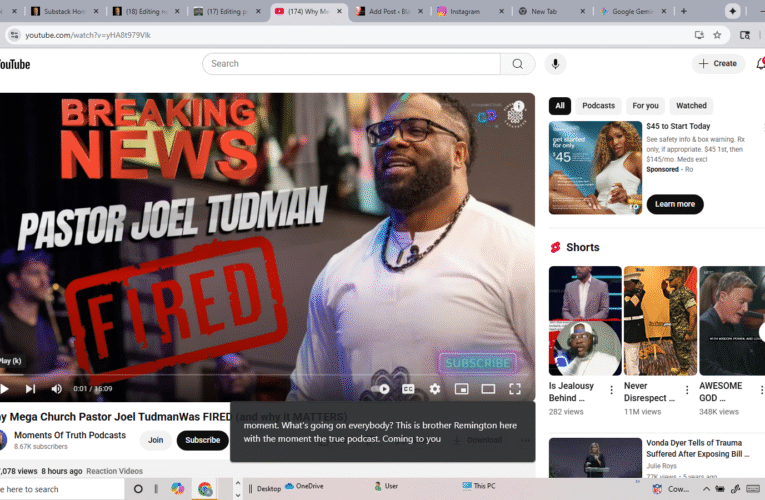Open the AWESOME GOD short thumbnail
This screenshot has width=765, height=500.
click(x=732, y=320)
